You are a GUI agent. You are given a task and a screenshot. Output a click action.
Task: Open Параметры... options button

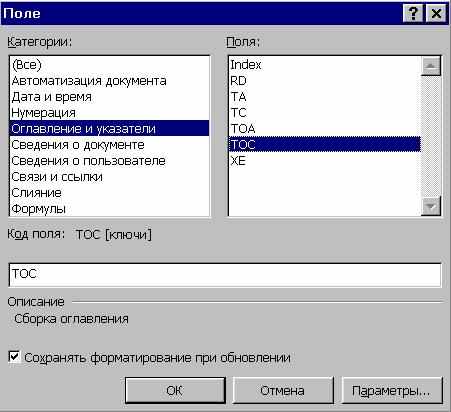click(392, 390)
